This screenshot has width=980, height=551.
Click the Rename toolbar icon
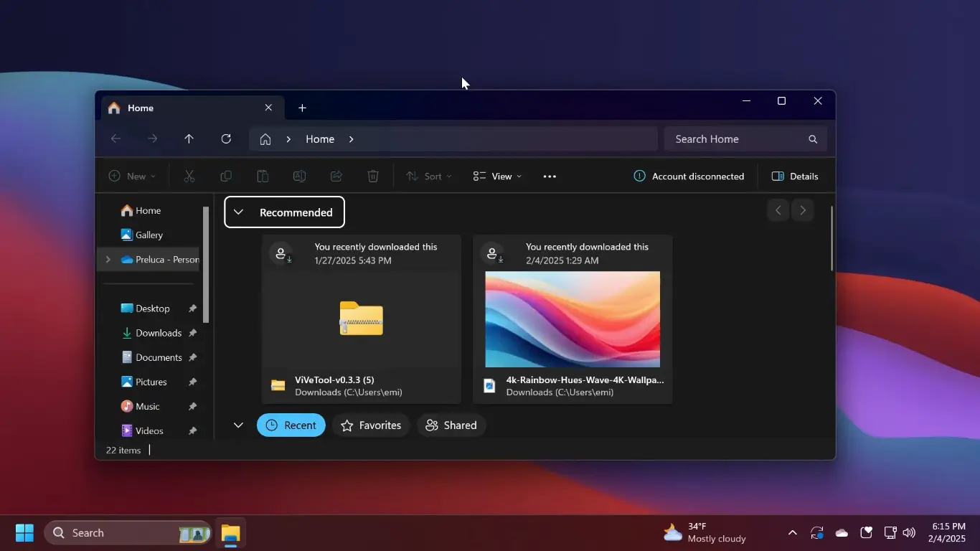[x=299, y=176]
